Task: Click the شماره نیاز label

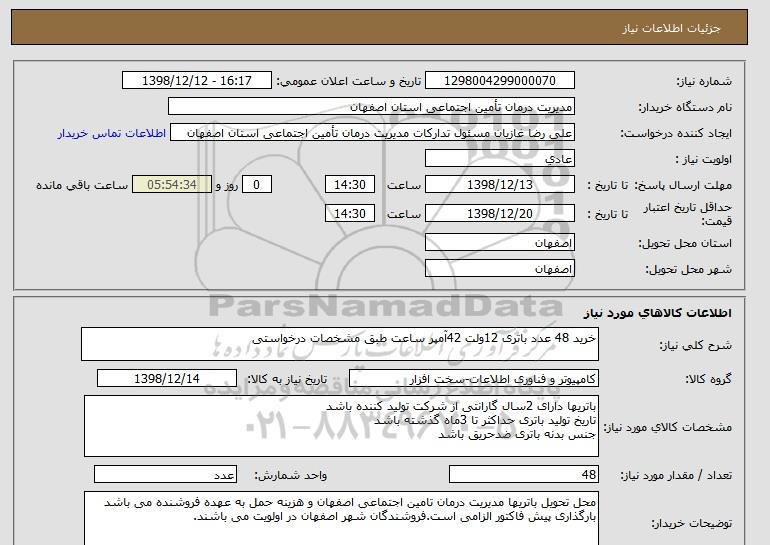Action: tap(704, 82)
